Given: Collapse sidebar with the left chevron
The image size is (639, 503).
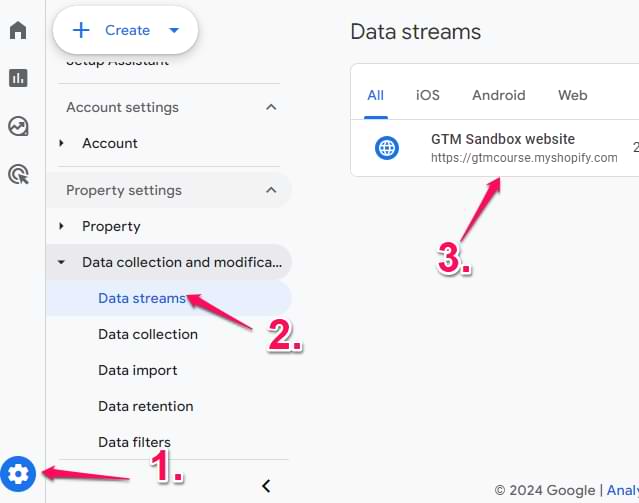Looking at the screenshot, I should [x=266, y=486].
